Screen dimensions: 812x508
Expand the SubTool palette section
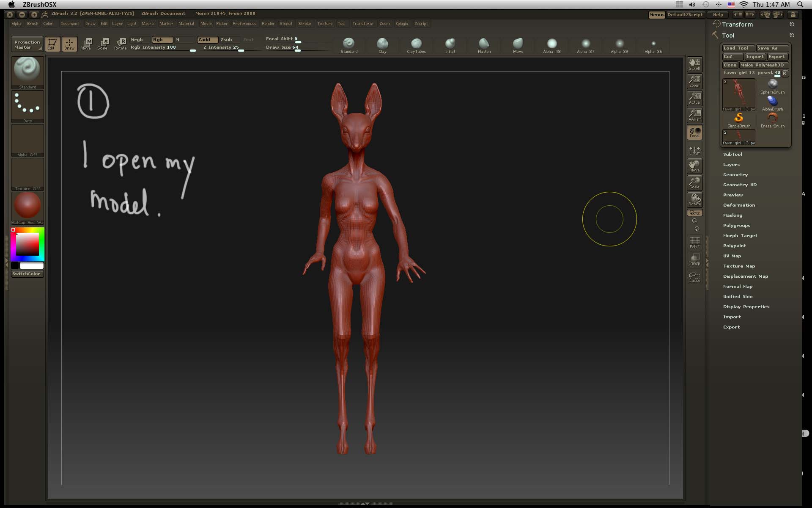[732, 154]
